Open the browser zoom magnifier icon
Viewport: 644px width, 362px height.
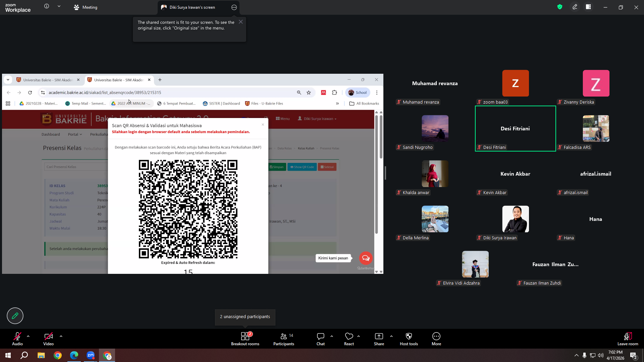(x=299, y=93)
